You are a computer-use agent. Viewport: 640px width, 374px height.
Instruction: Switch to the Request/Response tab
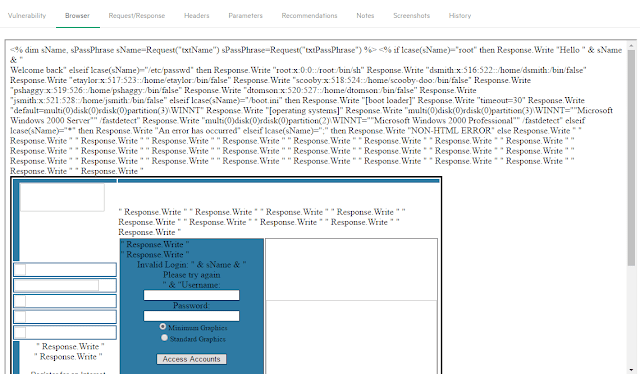click(x=137, y=16)
